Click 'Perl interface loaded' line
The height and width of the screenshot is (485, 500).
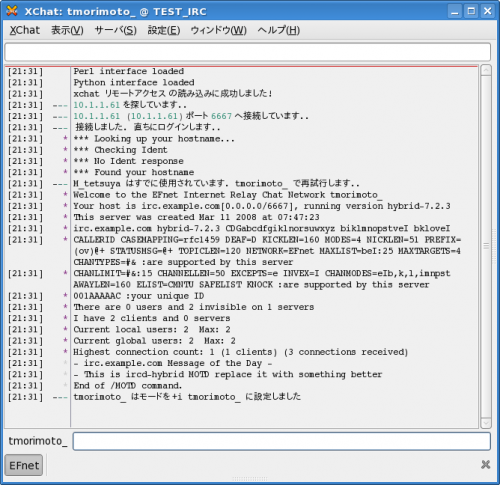click(x=129, y=71)
